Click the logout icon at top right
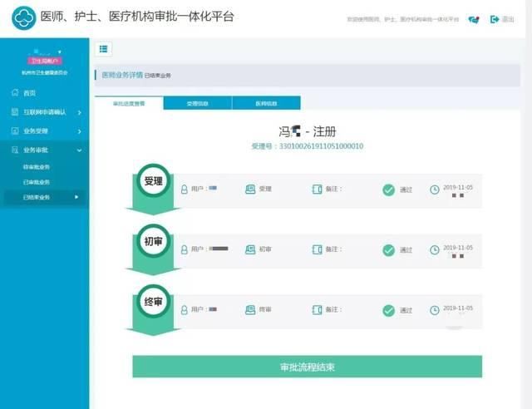The image size is (532, 409). 495,19
